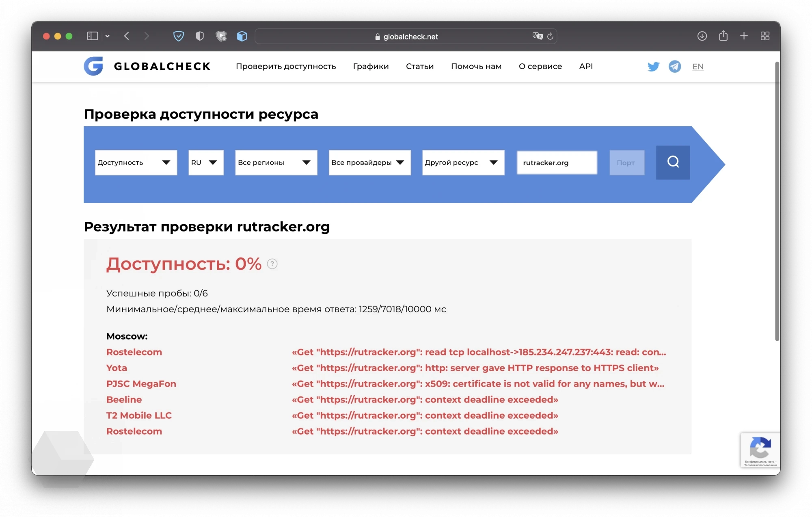The width and height of the screenshot is (812, 517).
Task: Open the Beeline context deadline exceeded message
Action: tap(425, 400)
